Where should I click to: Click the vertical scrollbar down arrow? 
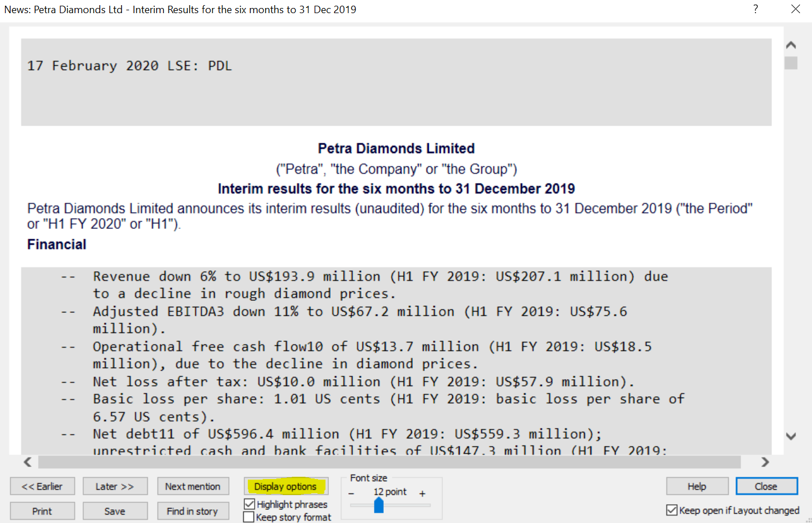pyautogui.click(x=791, y=436)
